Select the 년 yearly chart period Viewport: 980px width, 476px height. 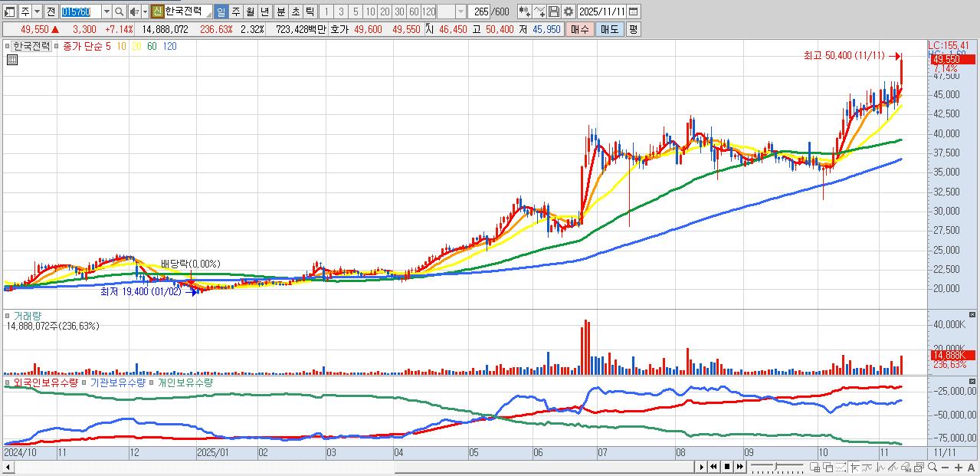264,11
